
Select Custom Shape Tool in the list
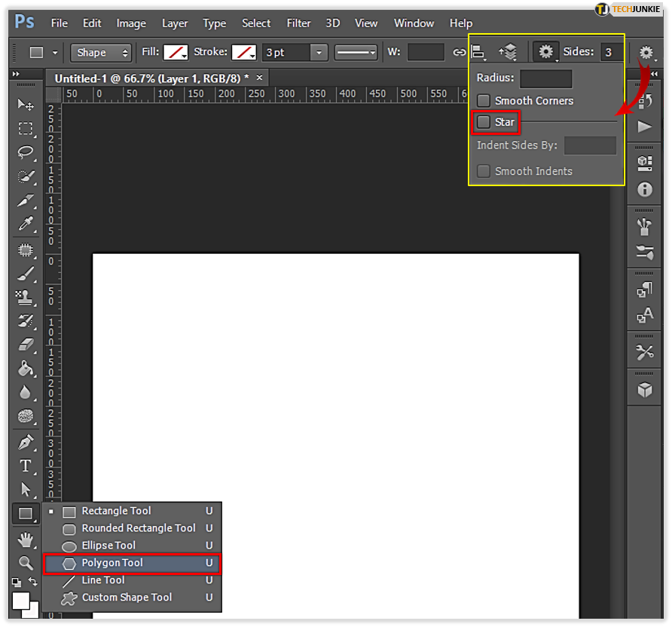click(x=132, y=598)
